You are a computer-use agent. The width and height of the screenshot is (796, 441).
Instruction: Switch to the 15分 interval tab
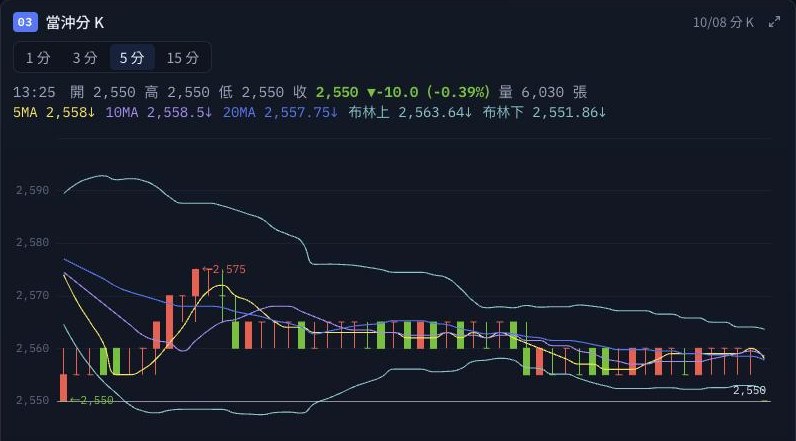click(182, 58)
